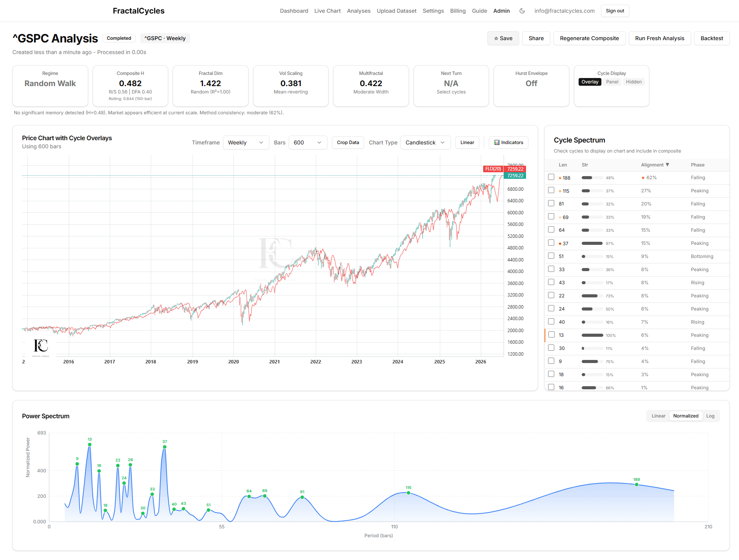Enable the 81 cycle checkbox
Viewport: 739px width, 560px height.
coord(551,204)
